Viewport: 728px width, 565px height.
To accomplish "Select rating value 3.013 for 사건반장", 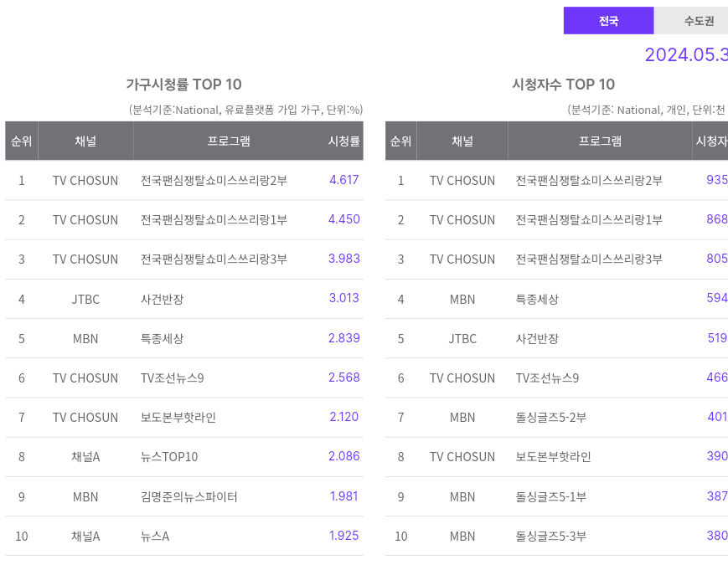I will tap(344, 298).
